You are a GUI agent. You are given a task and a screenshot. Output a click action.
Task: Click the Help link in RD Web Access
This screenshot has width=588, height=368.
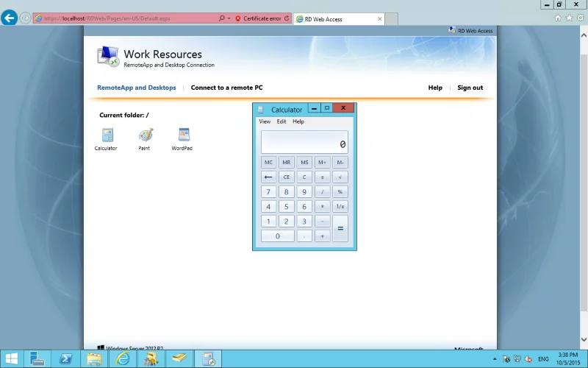[435, 88]
